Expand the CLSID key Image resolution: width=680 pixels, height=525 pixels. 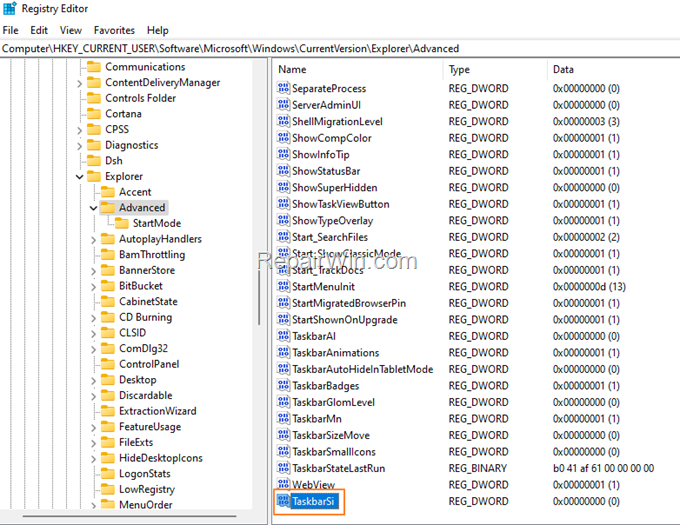[x=93, y=333]
